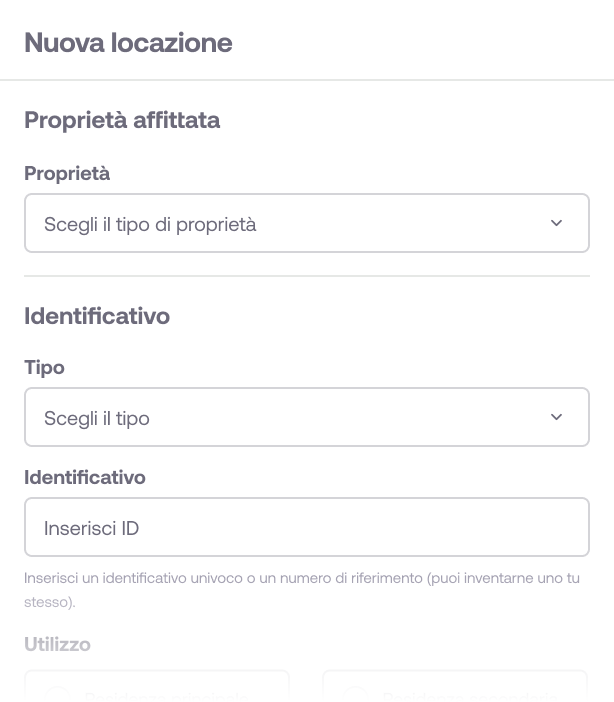614x702 pixels.
Task: Click the "Proprietà" field label
Action: coord(67,173)
